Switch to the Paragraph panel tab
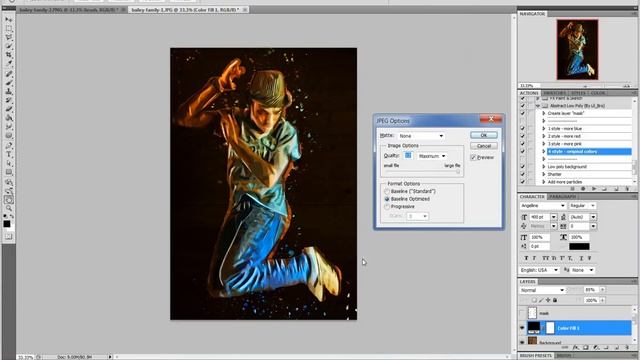640x360 pixels. [x=562, y=197]
